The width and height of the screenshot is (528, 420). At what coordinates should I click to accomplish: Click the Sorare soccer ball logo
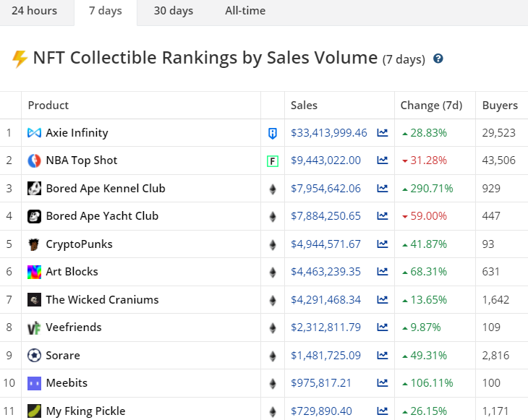(34, 356)
